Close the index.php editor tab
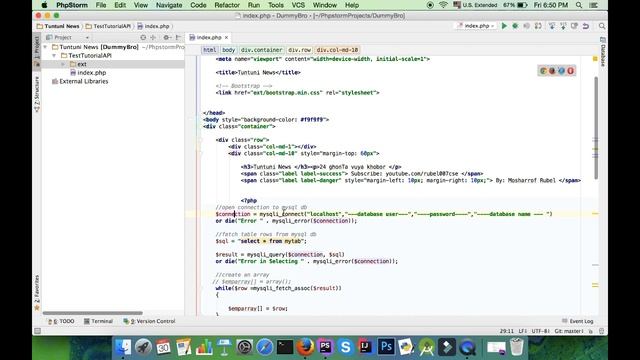 point(227,38)
